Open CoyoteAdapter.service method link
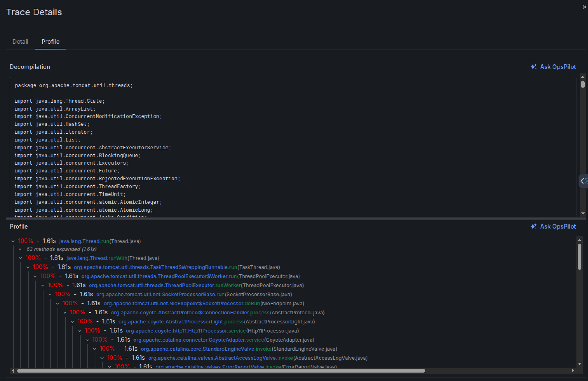Image resolution: width=588 pixels, height=381 pixels. [x=199, y=340]
